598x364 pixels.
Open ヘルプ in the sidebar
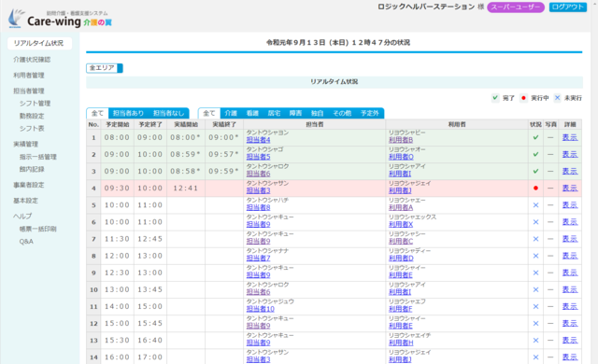click(22, 217)
